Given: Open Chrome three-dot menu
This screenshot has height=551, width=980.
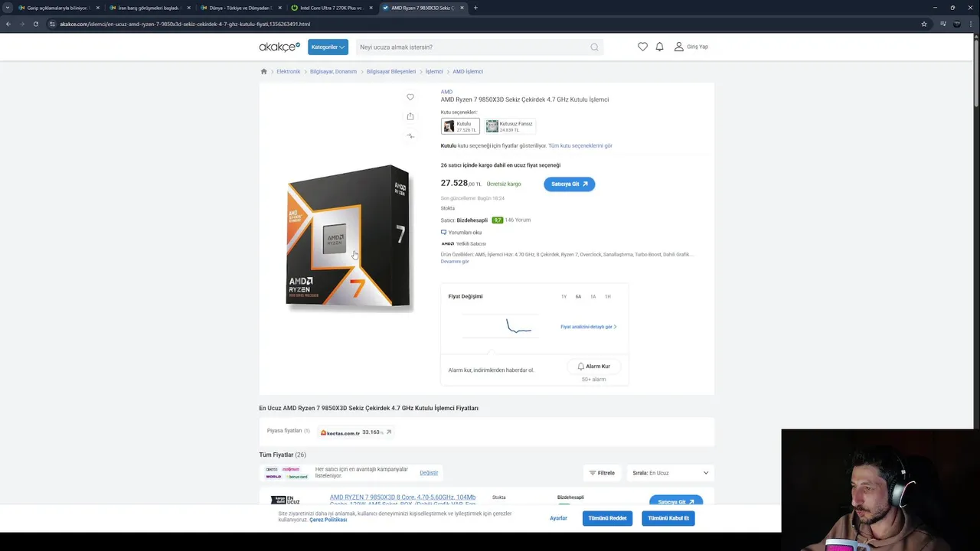Looking at the screenshot, I should (x=971, y=24).
